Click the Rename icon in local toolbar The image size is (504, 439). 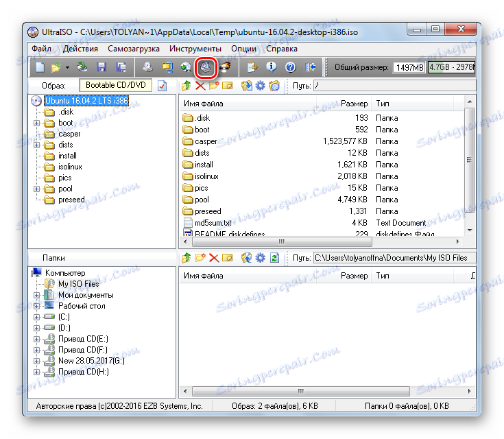[227, 258]
